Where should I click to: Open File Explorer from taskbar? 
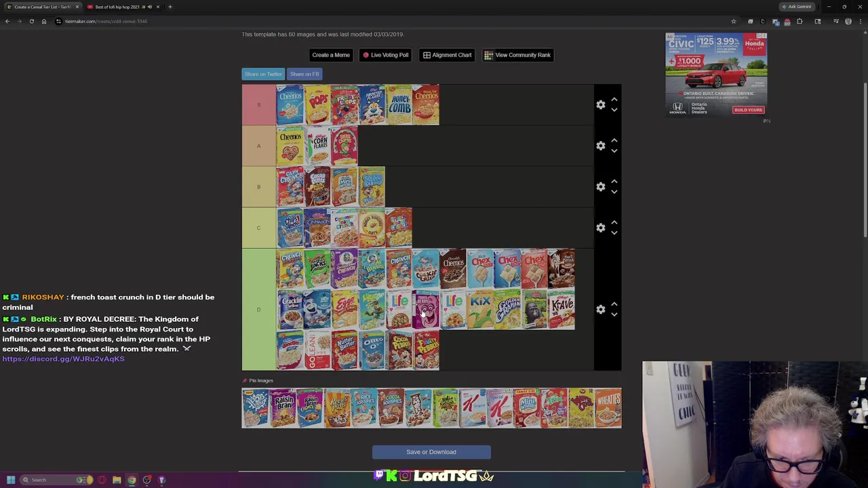pos(117,480)
